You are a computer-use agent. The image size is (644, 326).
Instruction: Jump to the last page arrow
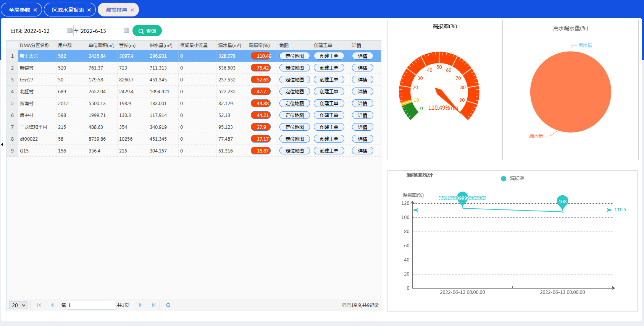[154, 305]
